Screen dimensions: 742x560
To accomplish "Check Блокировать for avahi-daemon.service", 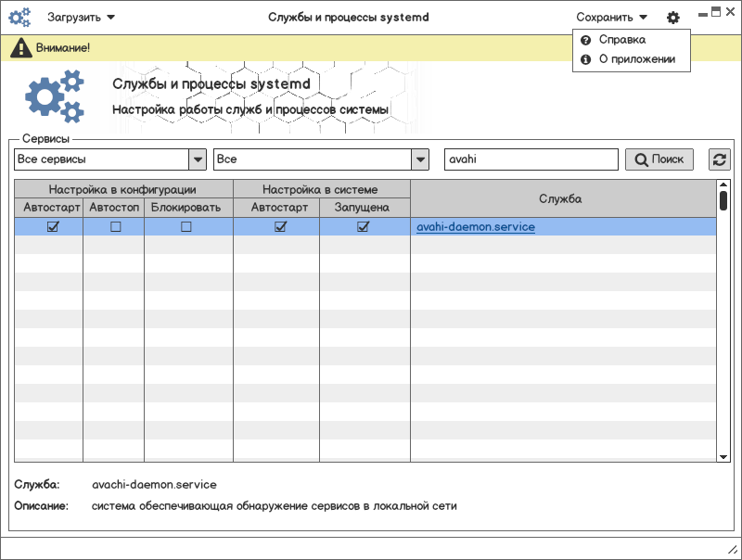I will (x=186, y=227).
